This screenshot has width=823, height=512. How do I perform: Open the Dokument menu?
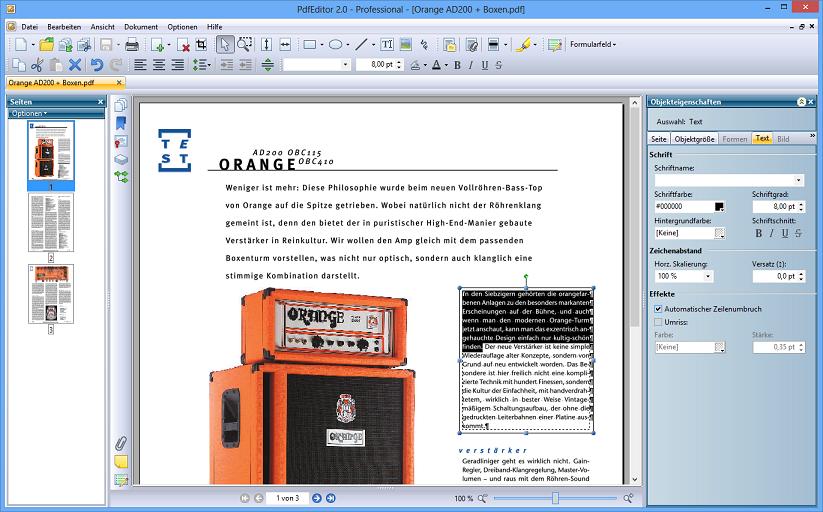click(140, 26)
